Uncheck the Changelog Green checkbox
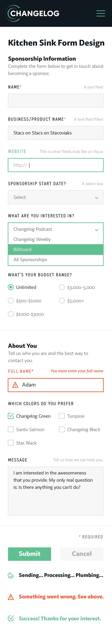Screen dimensions: 112x644 pyautogui.click(x=11, y=416)
